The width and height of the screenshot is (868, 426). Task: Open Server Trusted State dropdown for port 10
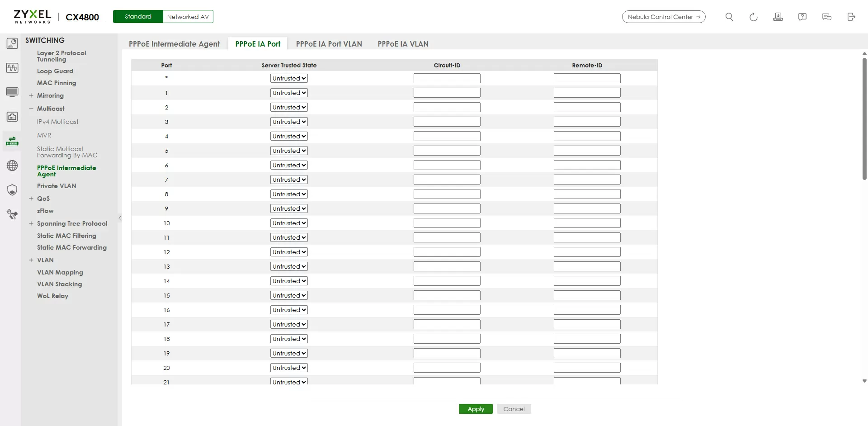289,223
